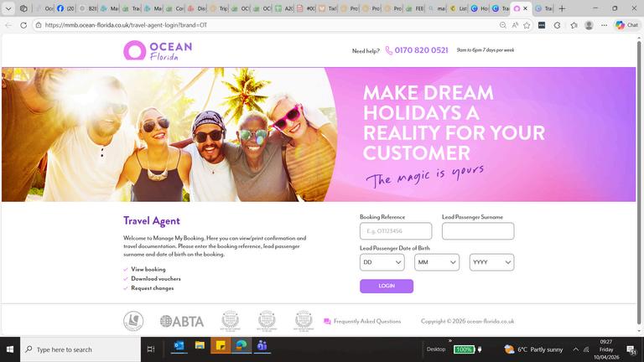
Task: Switch to the Facebook browser tab
Action: 65,8
